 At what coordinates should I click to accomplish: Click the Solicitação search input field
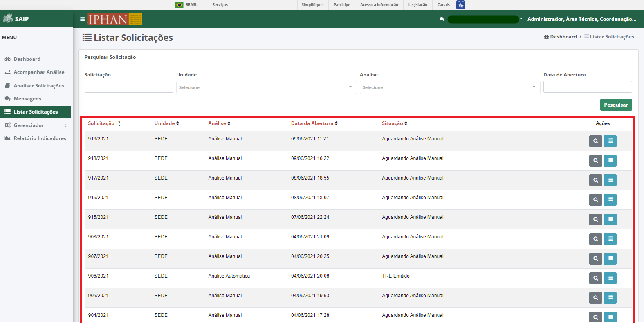(129, 87)
